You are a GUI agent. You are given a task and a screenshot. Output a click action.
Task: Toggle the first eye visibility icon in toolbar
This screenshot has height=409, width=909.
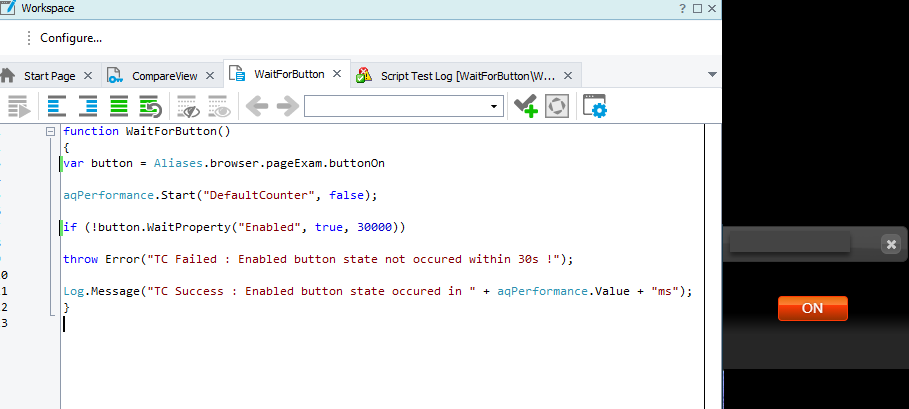pos(187,106)
